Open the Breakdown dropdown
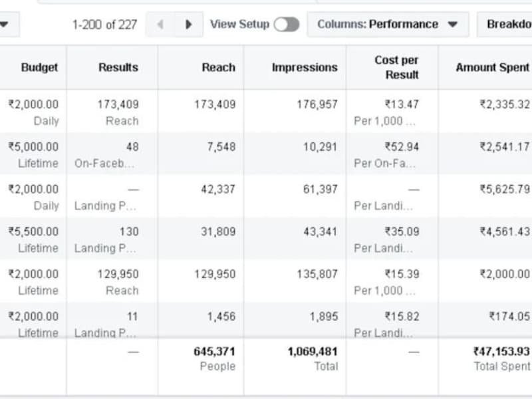This screenshot has height=399, width=532. 507,25
